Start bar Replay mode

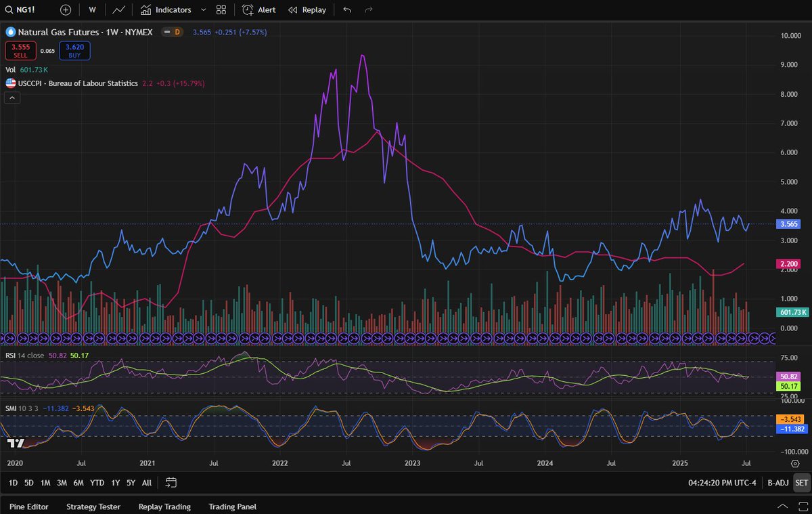(307, 9)
